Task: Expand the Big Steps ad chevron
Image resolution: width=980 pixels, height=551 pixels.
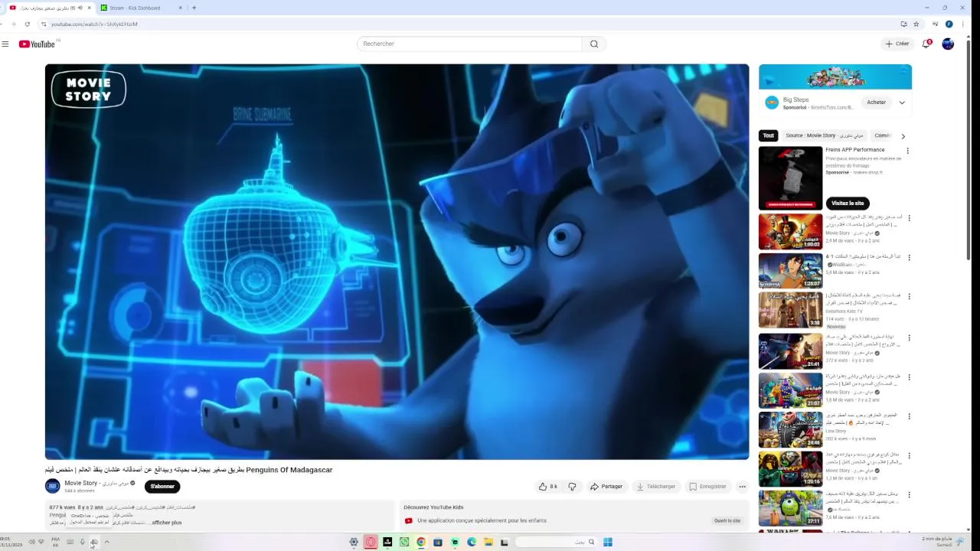Action: (x=902, y=103)
